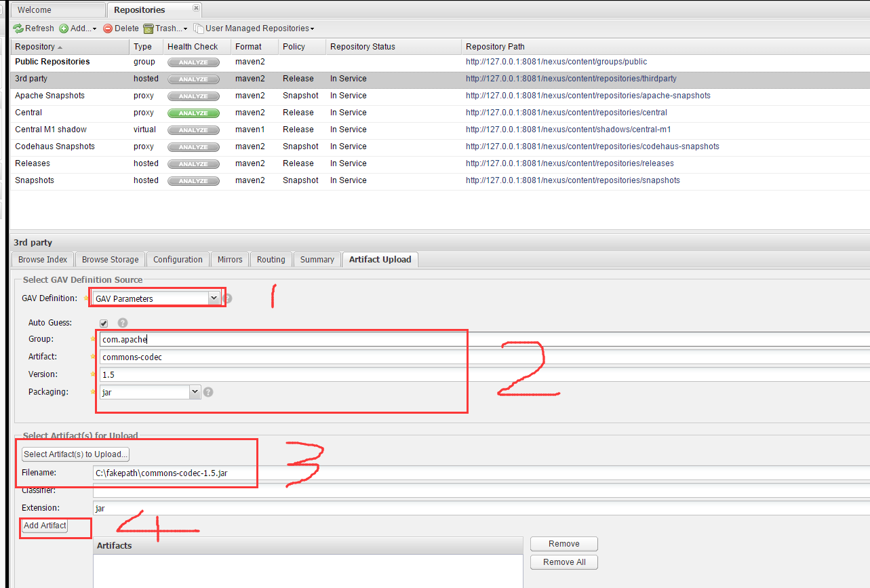Click Analyze button for 3rd party
This screenshot has width=870, height=588.
tap(193, 79)
